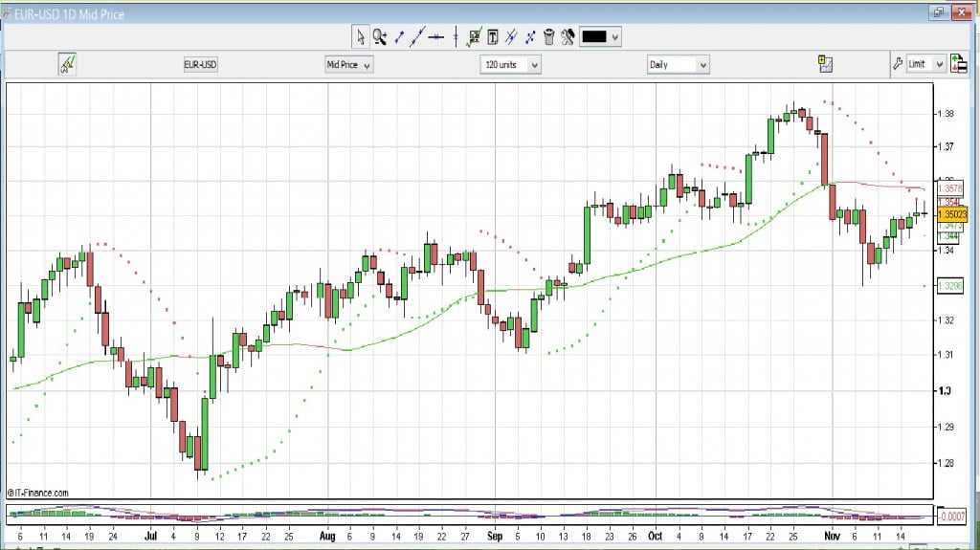The width and height of the screenshot is (980, 550).
Task: Click the IT-Finance.com text
Action: [x=37, y=493]
